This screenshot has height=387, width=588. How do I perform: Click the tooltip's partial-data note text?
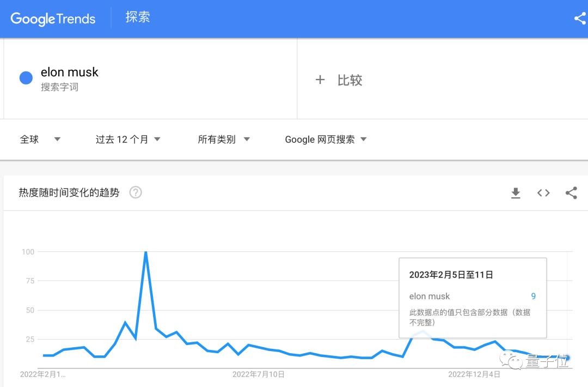tap(469, 317)
